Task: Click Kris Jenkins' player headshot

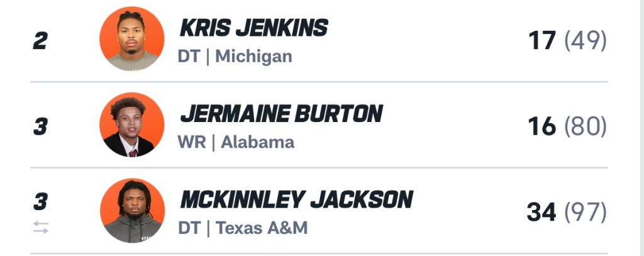Action: tap(132, 39)
